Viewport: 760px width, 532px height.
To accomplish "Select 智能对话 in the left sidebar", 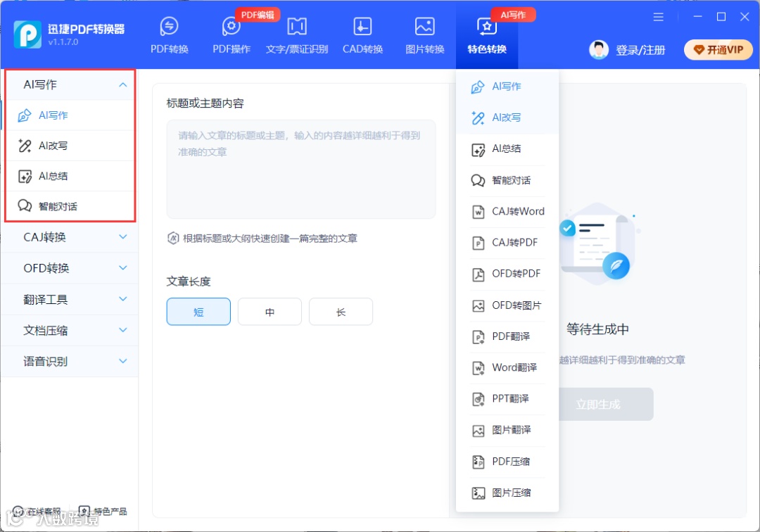I will (71, 206).
